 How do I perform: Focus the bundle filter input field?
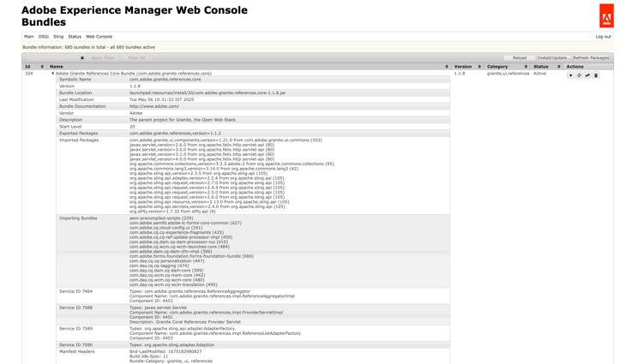pos(51,57)
